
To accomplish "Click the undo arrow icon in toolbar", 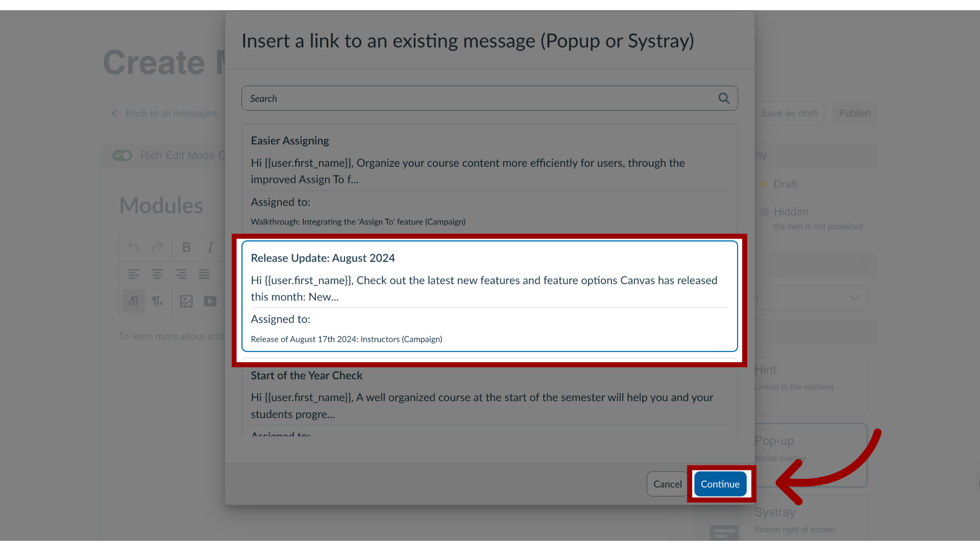I will 133,247.
